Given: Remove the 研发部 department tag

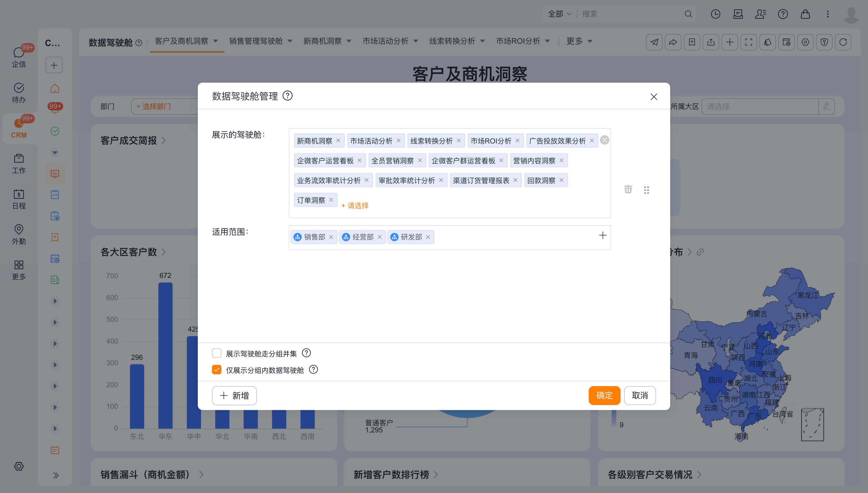Looking at the screenshot, I should coord(428,237).
